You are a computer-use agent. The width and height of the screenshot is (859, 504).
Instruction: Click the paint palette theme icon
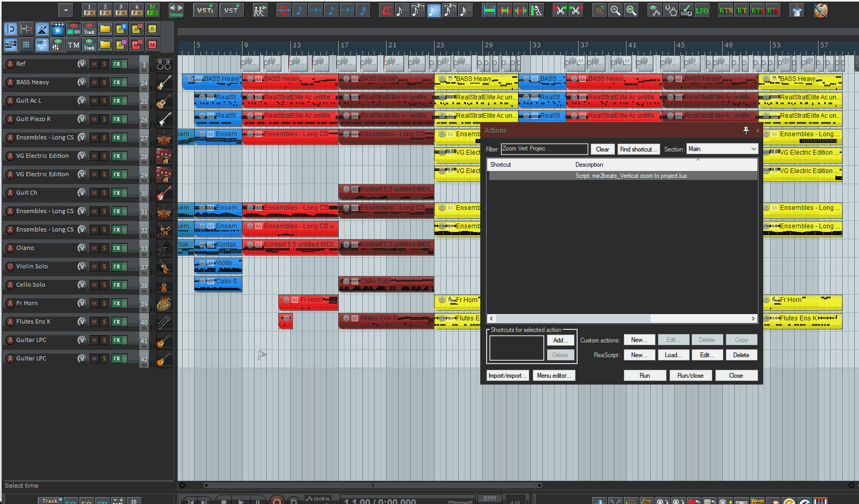pyautogui.click(x=821, y=10)
